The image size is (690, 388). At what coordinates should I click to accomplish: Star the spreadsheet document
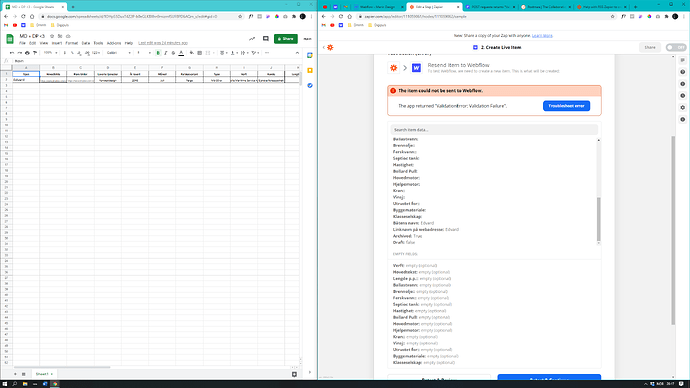[x=52, y=36]
